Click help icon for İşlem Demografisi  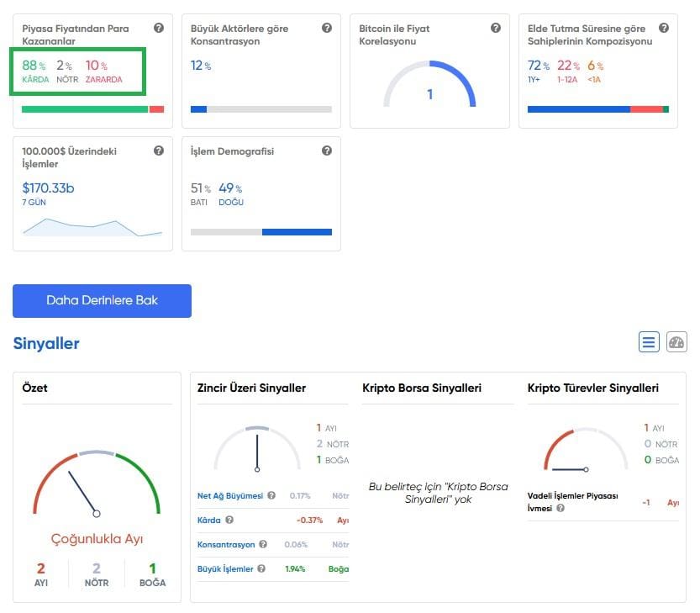[x=327, y=151]
